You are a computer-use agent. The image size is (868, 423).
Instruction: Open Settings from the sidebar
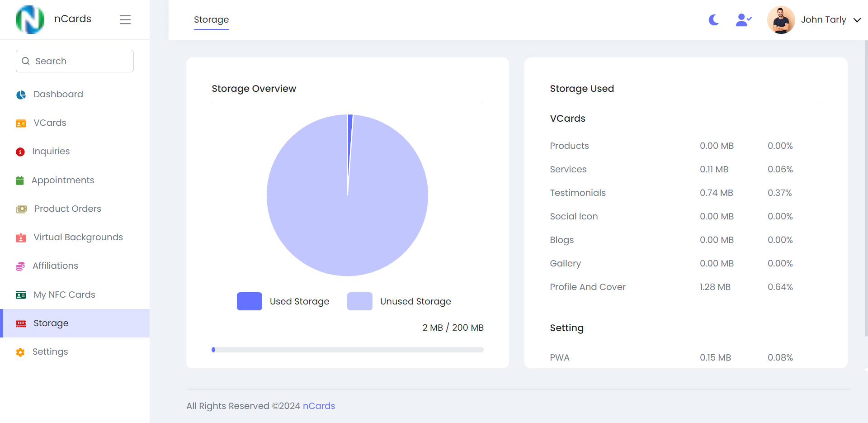pyautogui.click(x=50, y=352)
